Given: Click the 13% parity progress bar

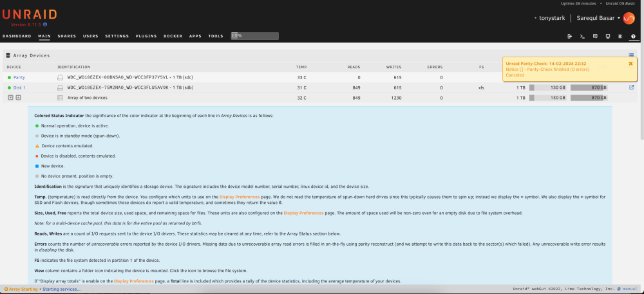Looking at the screenshot, I should [x=254, y=36].
